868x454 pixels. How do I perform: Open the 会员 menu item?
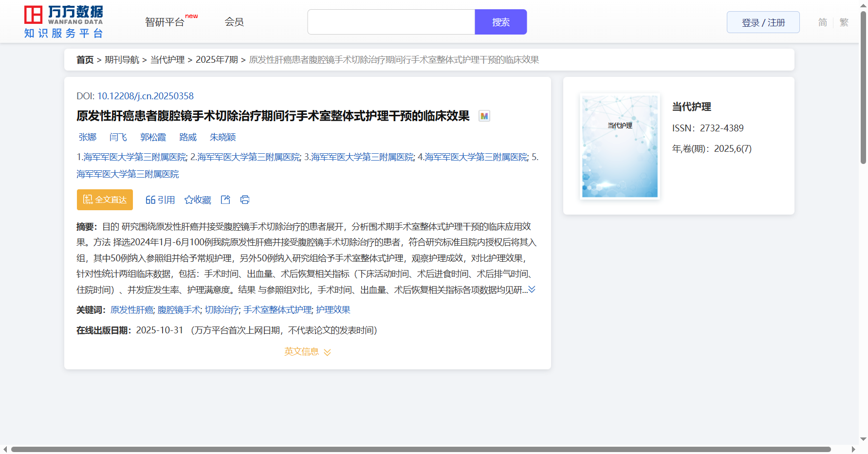[x=234, y=22]
